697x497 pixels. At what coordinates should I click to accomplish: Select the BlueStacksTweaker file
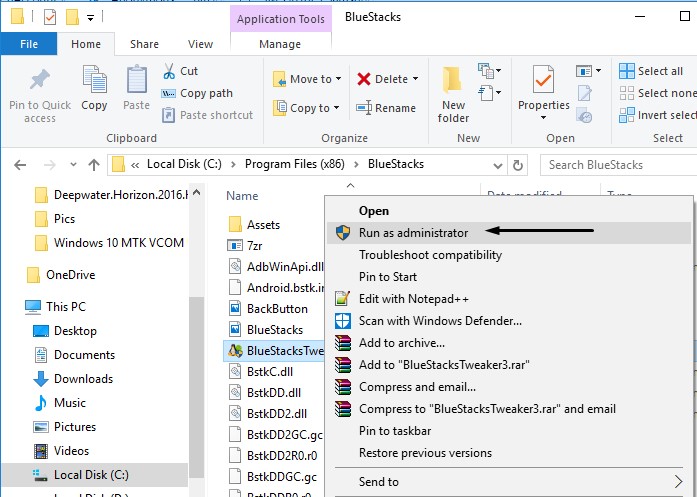point(275,351)
